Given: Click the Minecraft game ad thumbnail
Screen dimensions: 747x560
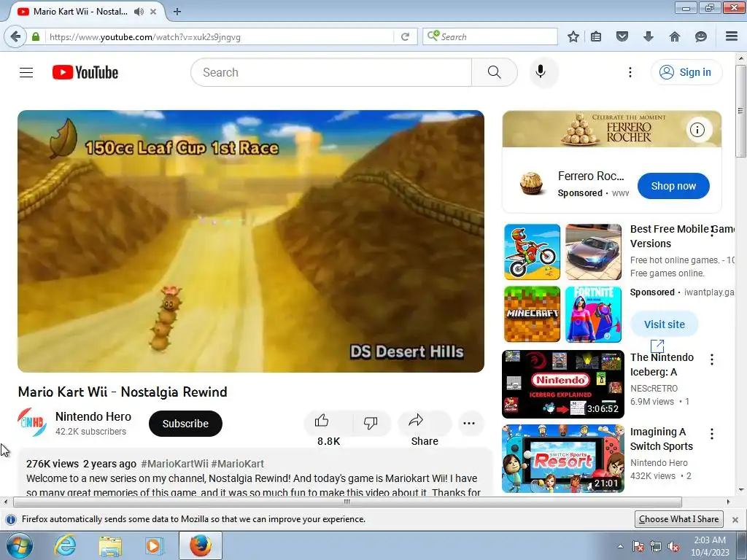Looking at the screenshot, I should (x=532, y=314).
